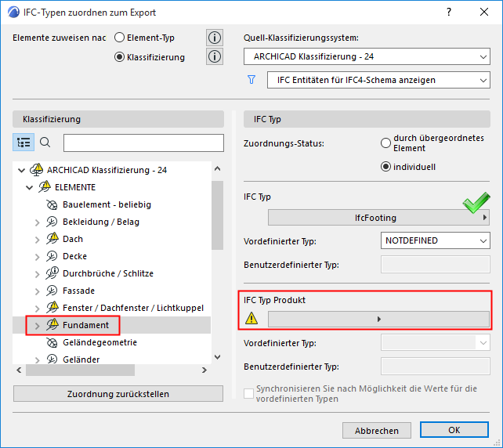
Task: Toggle the tree view mode icon
Action: [x=24, y=143]
